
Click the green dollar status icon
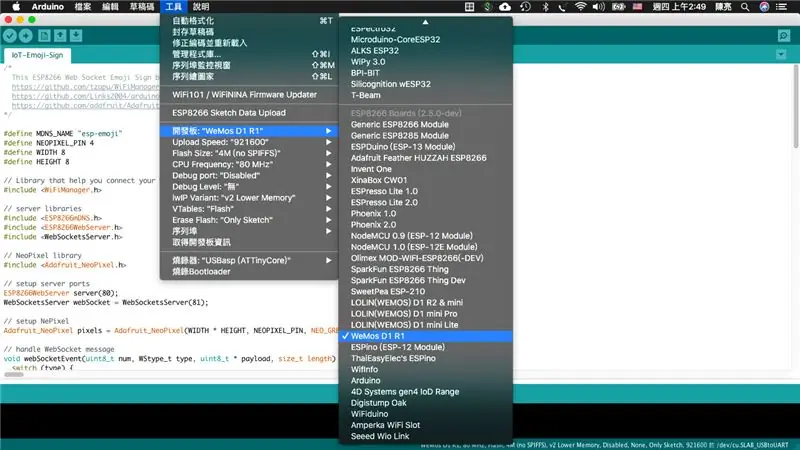pyautogui.click(x=487, y=7)
